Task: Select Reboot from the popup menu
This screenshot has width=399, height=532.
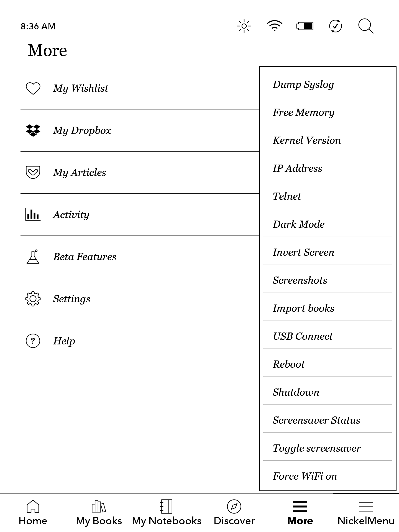Action: click(289, 364)
